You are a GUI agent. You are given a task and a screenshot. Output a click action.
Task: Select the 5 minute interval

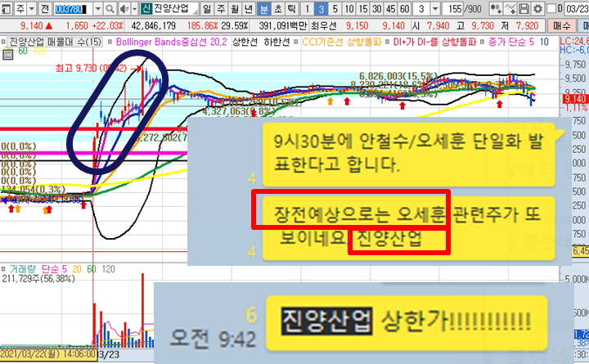click(335, 8)
